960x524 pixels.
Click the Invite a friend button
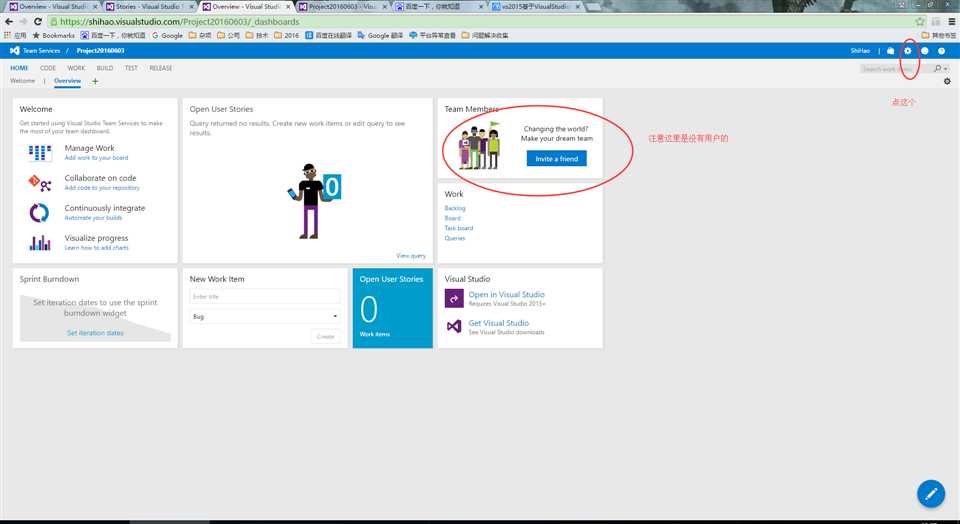(557, 159)
